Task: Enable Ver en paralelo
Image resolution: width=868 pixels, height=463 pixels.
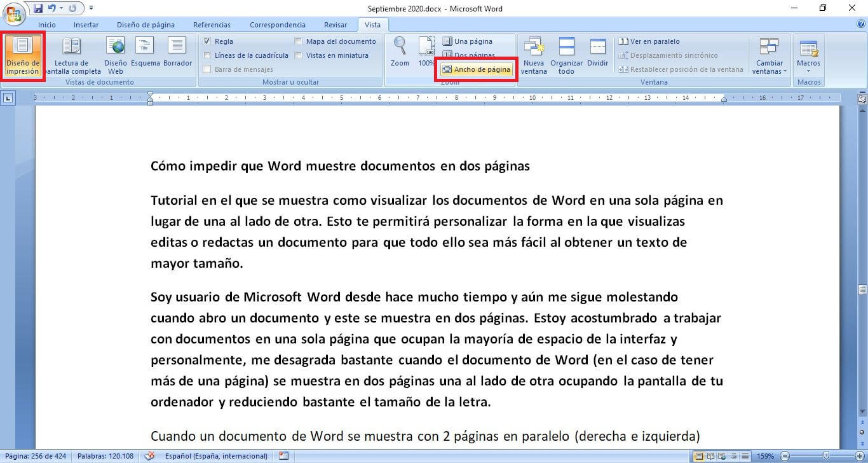Action: (x=649, y=41)
